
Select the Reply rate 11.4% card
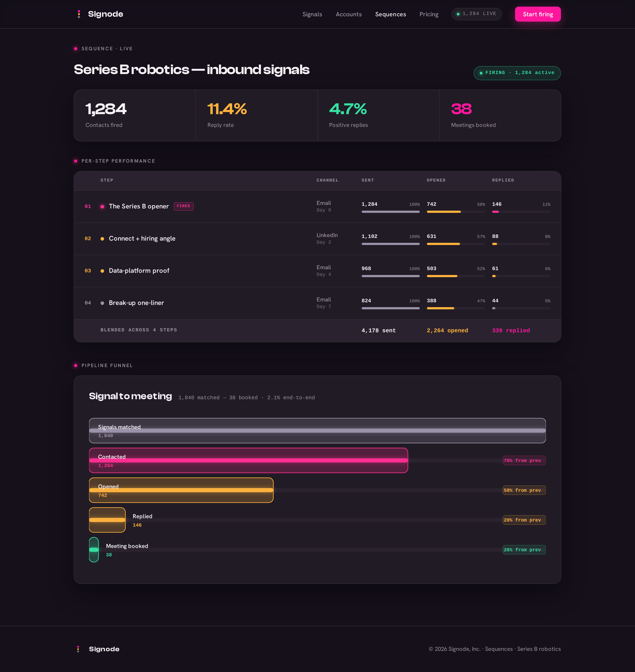point(257,115)
